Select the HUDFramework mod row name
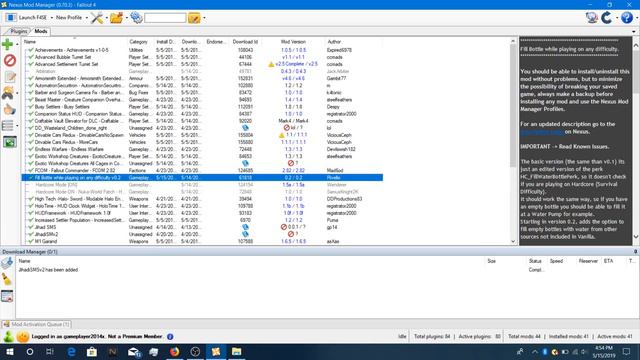 [73, 213]
